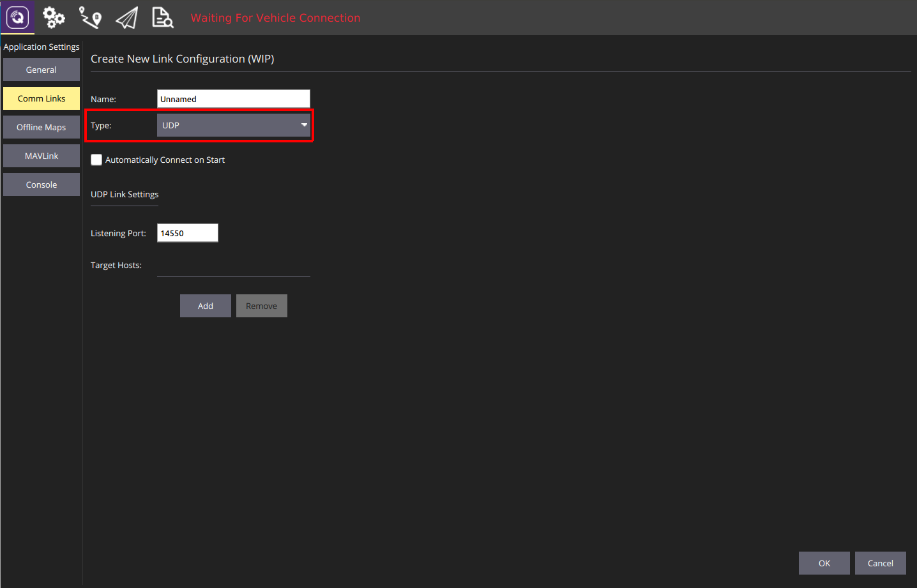
Task: Open the QGroundControl application settings icon
Action: click(17, 17)
